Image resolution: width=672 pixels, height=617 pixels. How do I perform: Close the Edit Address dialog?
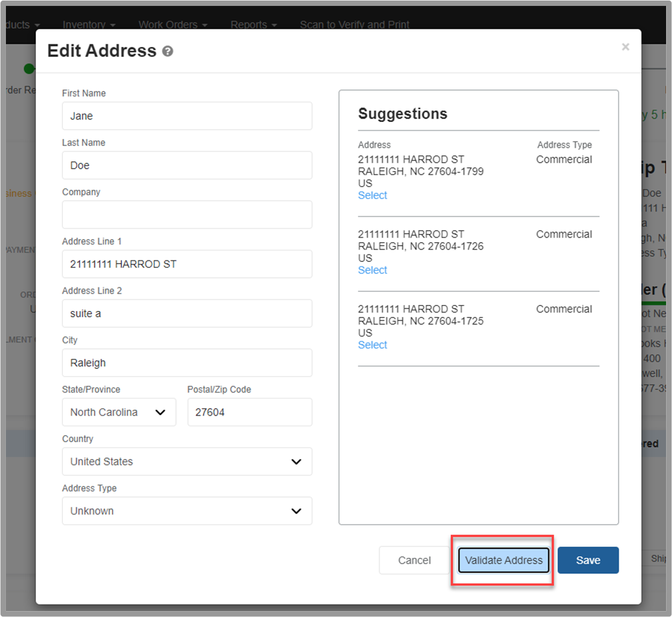(x=625, y=47)
